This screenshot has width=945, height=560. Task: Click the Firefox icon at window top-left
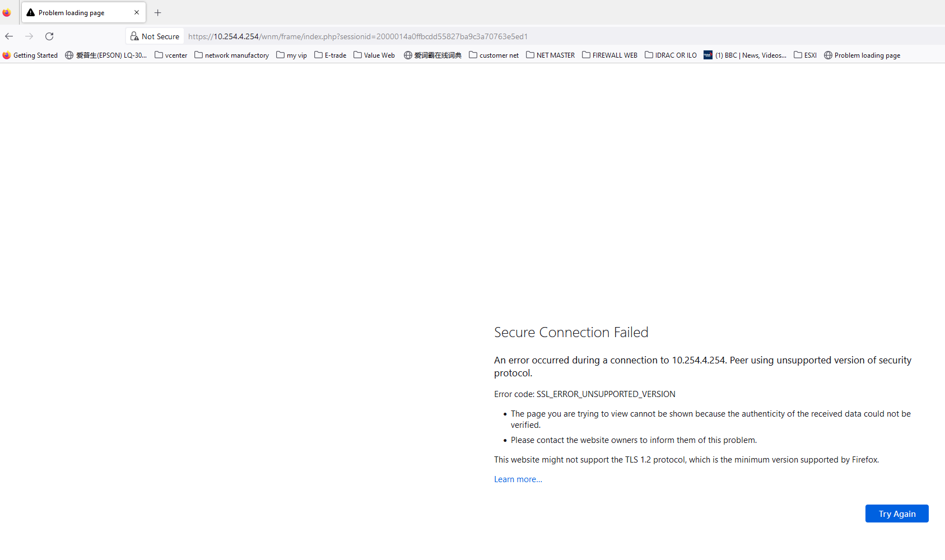pyautogui.click(x=7, y=12)
